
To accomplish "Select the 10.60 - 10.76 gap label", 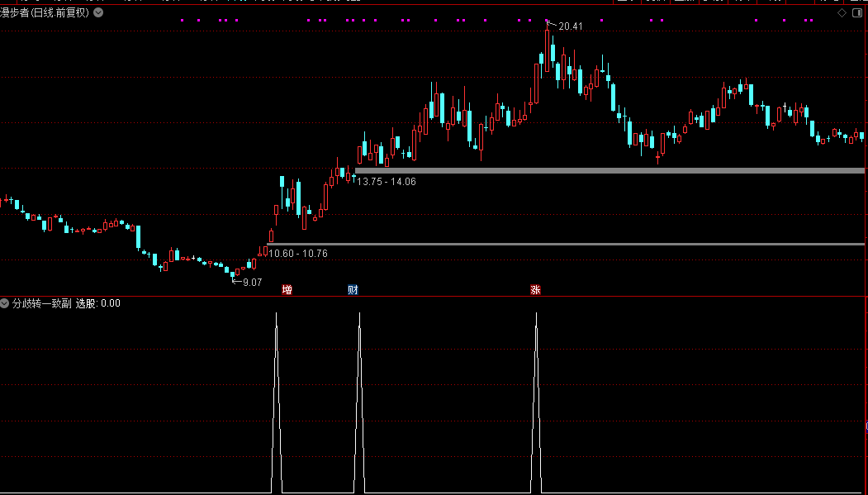I will (298, 254).
